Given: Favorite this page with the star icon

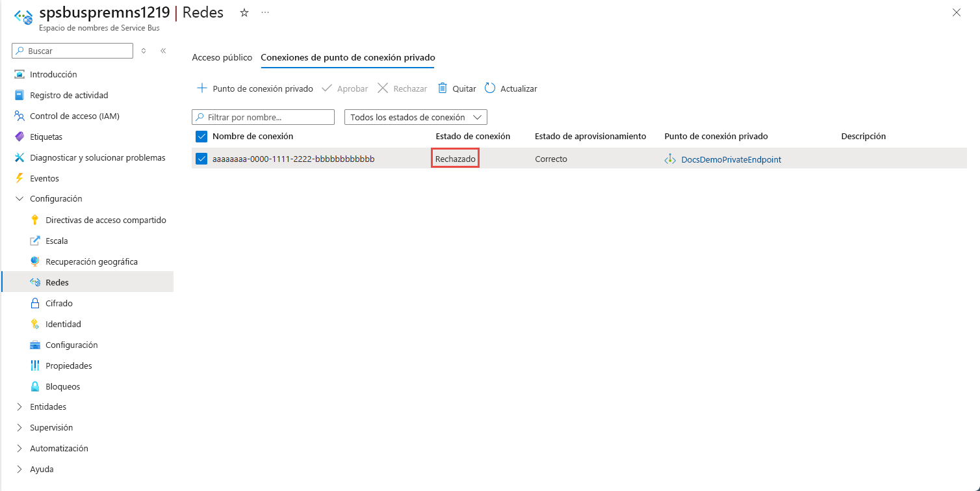Looking at the screenshot, I should [x=244, y=13].
